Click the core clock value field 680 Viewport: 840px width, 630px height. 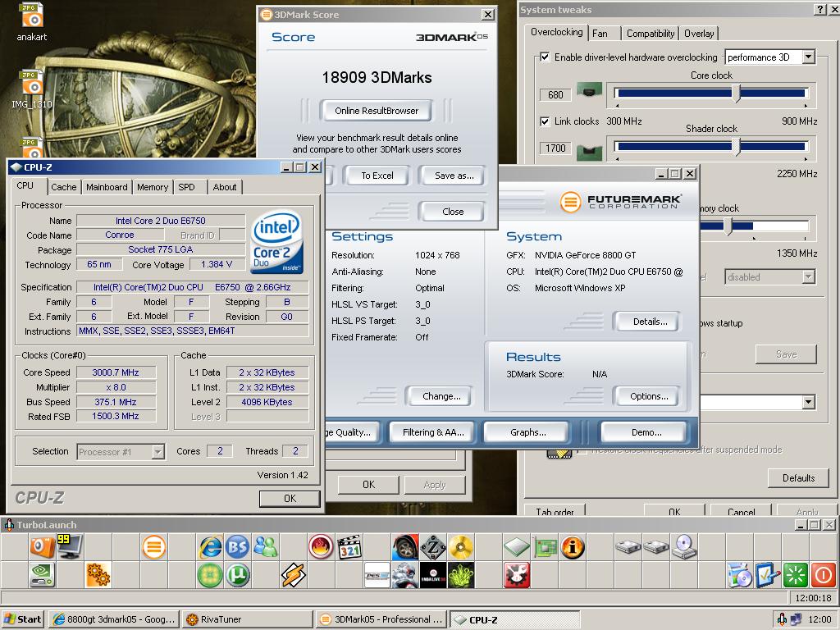555,95
